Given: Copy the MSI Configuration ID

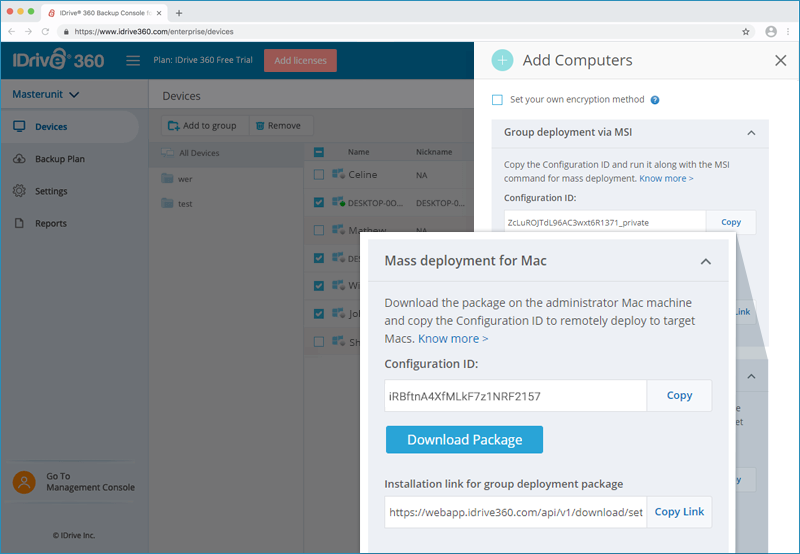Looking at the screenshot, I should click(x=731, y=222).
